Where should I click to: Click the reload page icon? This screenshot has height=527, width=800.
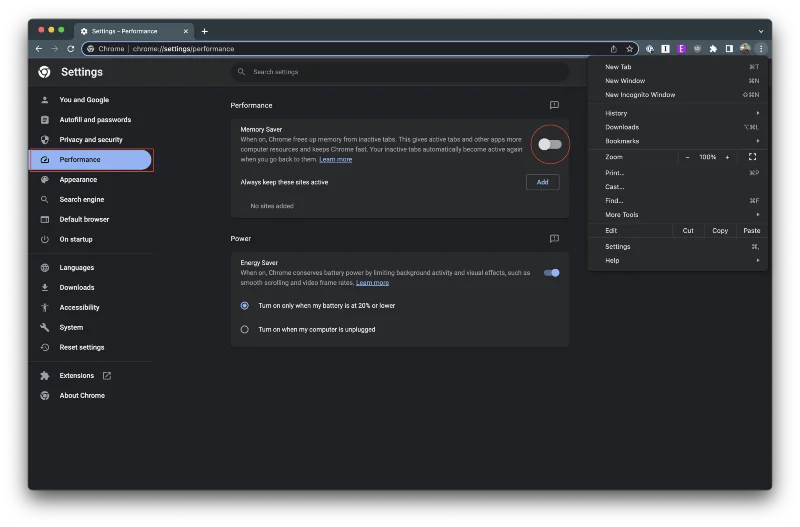coord(70,48)
